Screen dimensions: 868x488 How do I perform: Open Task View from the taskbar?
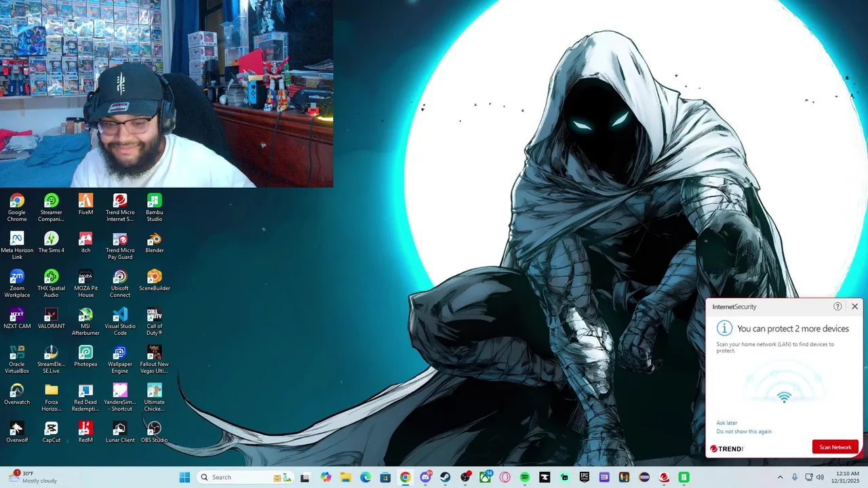click(x=305, y=477)
